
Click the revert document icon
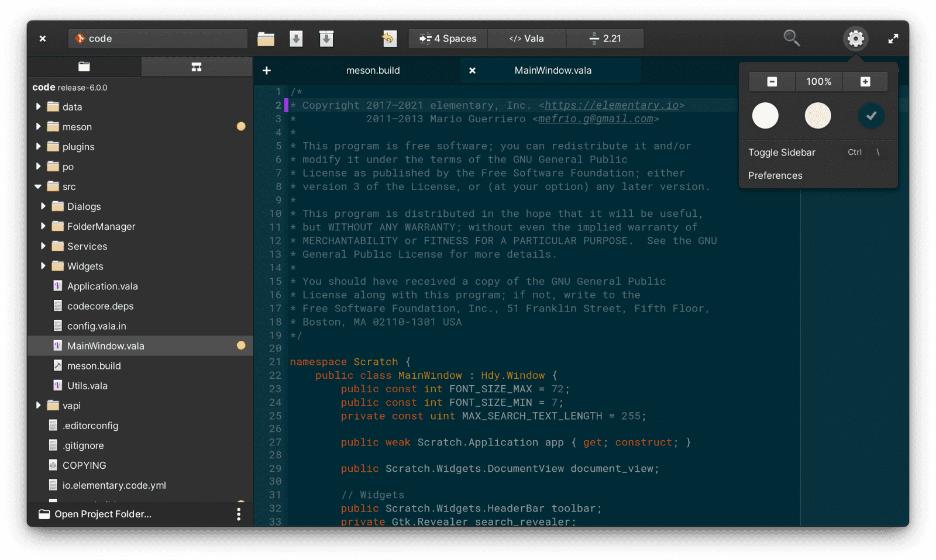[390, 39]
